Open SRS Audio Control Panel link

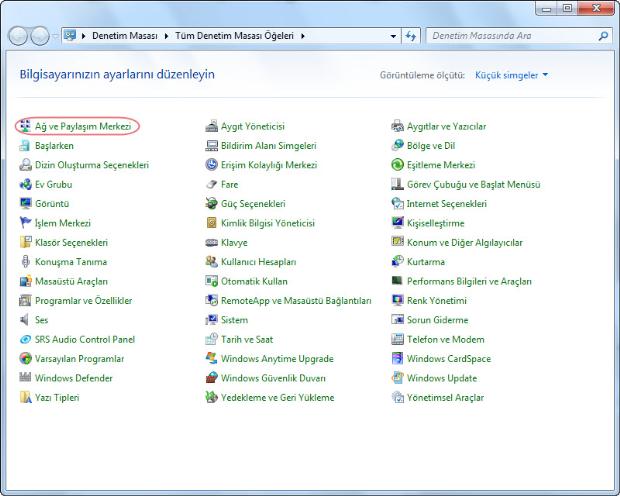point(85,339)
